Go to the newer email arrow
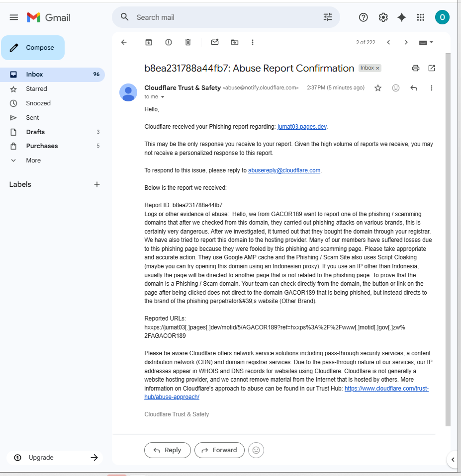The width and height of the screenshot is (461, 476). [388, 42]
